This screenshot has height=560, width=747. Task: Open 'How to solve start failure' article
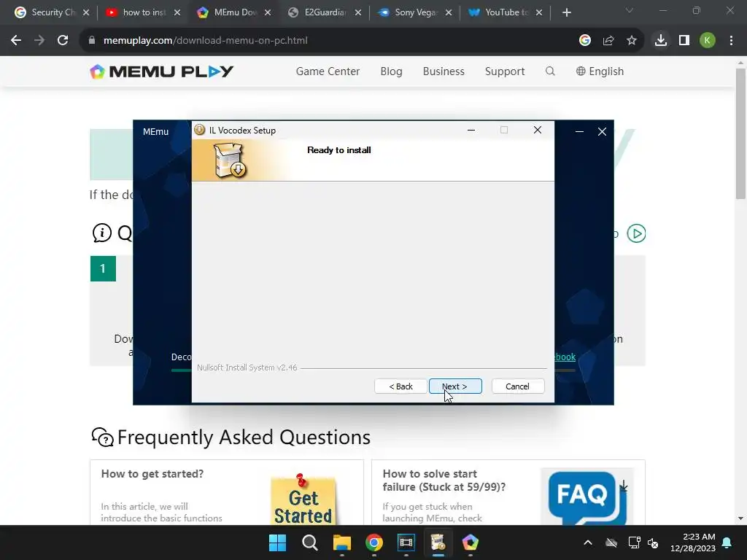(x=444, y=481)
